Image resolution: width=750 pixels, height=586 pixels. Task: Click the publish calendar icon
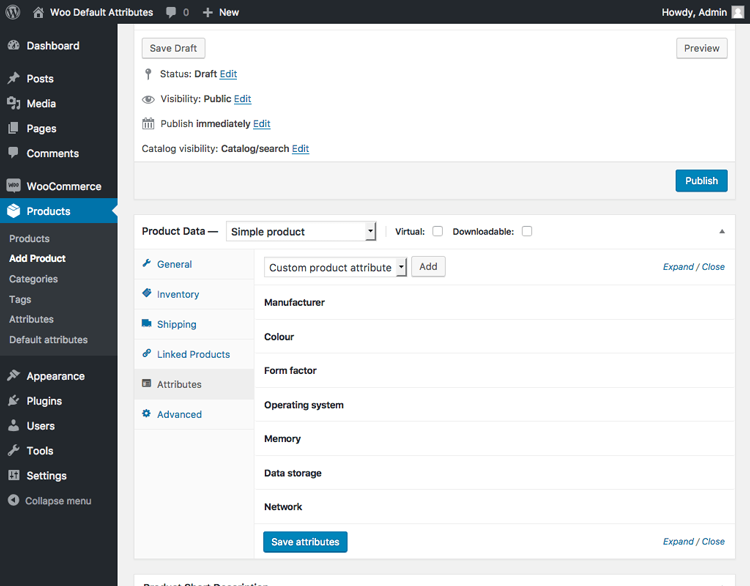[148, 124]
